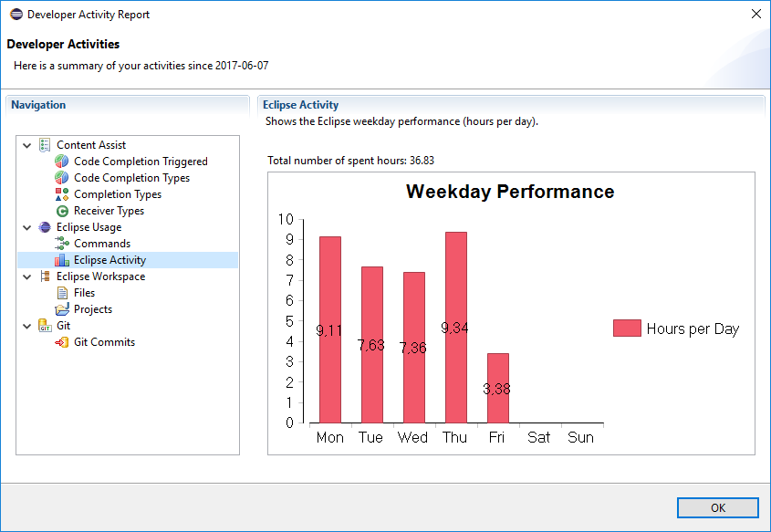
Task: Click the Eclipse Activity bar chart icon
Action: click(x=62, y=259)
